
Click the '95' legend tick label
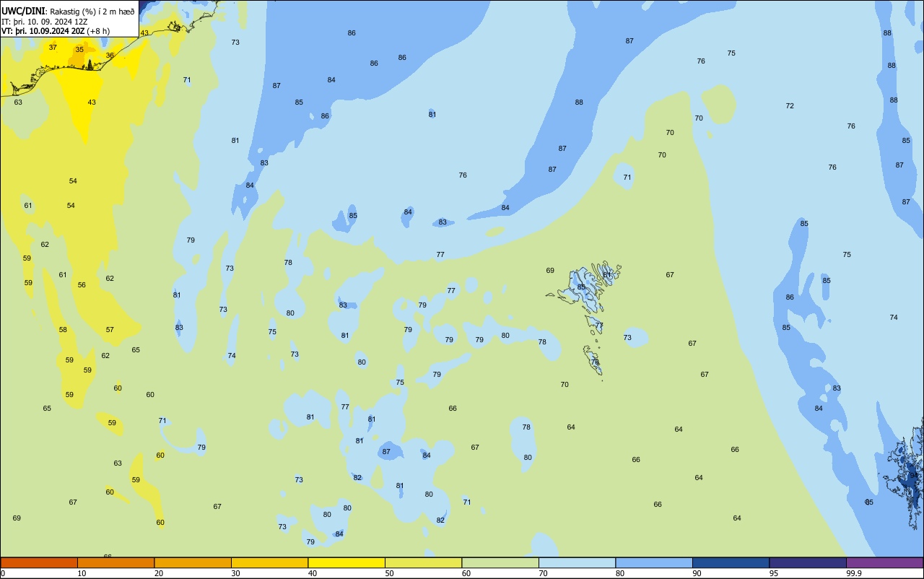click(x=774, y=573)
